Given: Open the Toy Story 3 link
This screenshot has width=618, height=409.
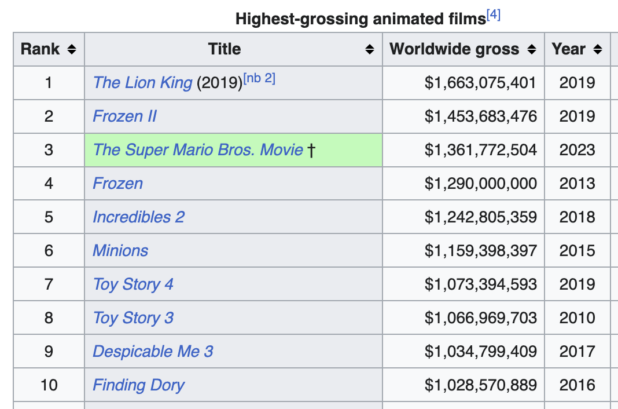Looking at the screenshot, I should click(x=133, y=318).
